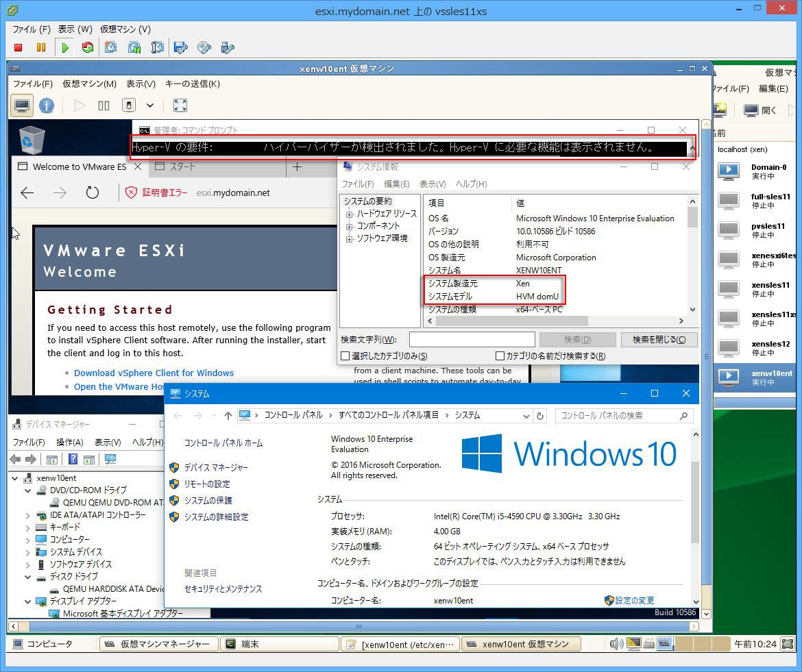Viewport: 802px width, 672px height.
Task: Expand the IDE ATA/ATAPI コントローラー node
Action: tap(27, 516)
